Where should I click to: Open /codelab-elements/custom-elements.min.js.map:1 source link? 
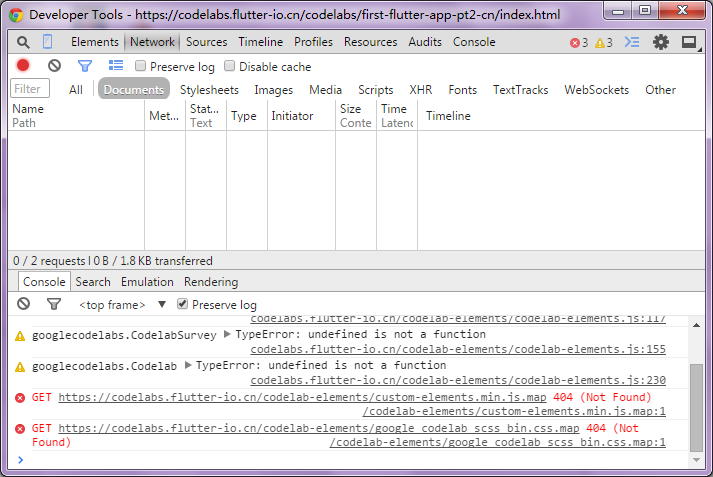click(514, 412)
